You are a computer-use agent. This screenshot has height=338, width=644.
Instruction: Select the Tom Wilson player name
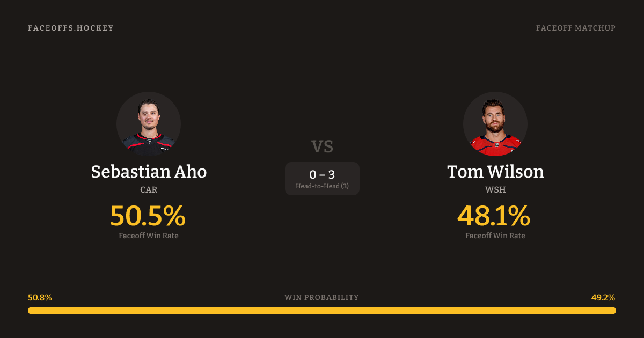pyautogui.click(x=495, y=172)
